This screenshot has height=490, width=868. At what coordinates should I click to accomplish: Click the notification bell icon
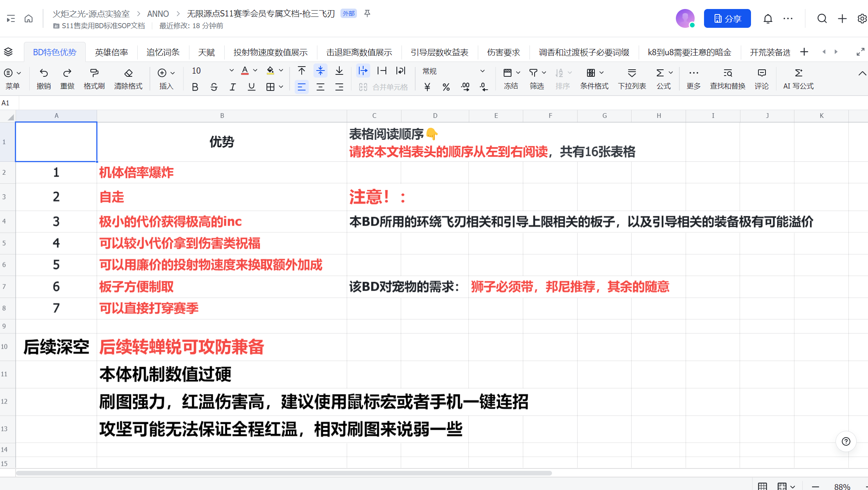768,19
